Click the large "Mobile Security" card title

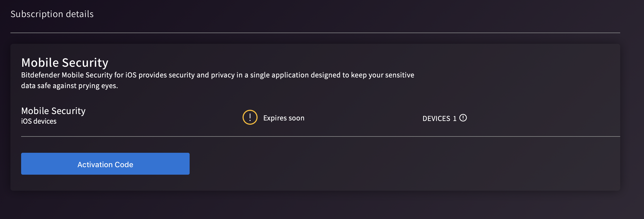coord(65,63)
